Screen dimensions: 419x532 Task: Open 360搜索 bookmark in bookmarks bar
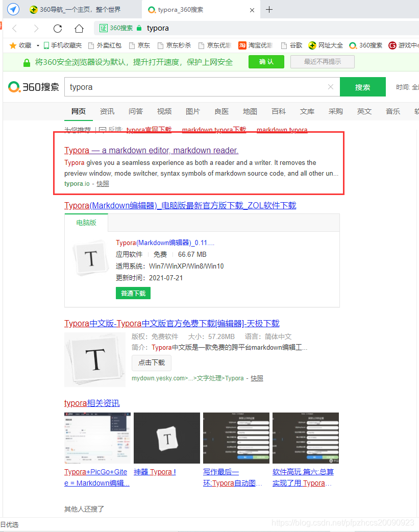click(366, 45)
